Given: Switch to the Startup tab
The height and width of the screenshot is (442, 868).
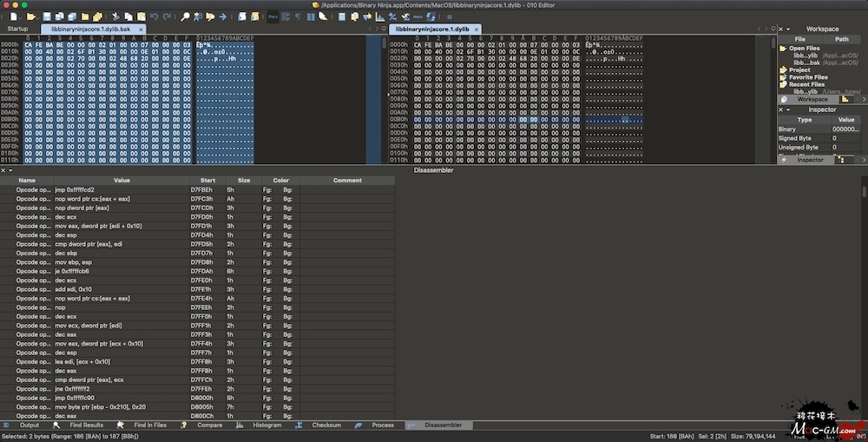Looking at the screenshot, I should tap(18, 29).
